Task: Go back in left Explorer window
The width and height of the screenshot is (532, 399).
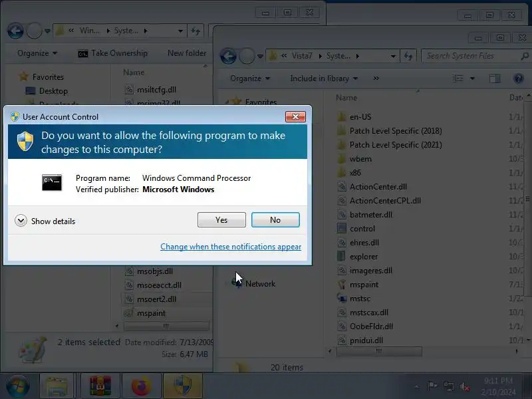Action: 15,31
